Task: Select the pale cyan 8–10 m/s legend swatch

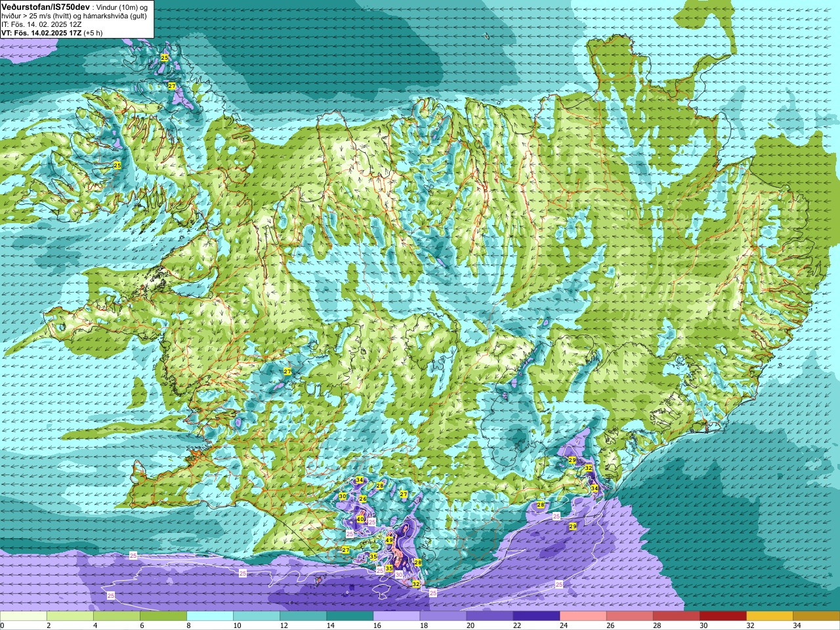Action: pos(210,616)
